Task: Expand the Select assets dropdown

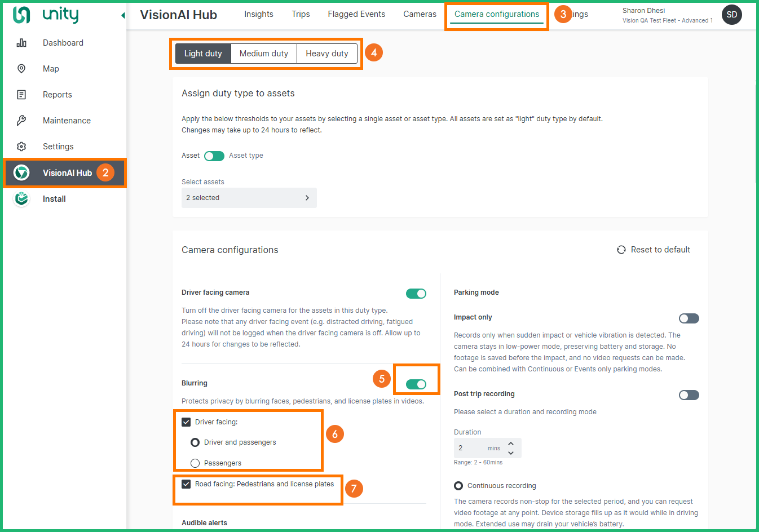Action: coord(249,198)
